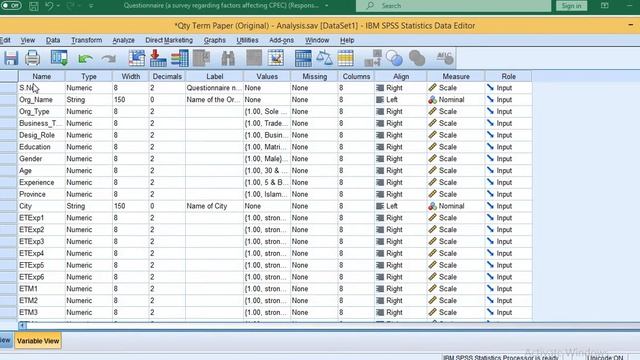Click Excel's undo icon in title bar
640x360 pixels.
click(49, 6)
